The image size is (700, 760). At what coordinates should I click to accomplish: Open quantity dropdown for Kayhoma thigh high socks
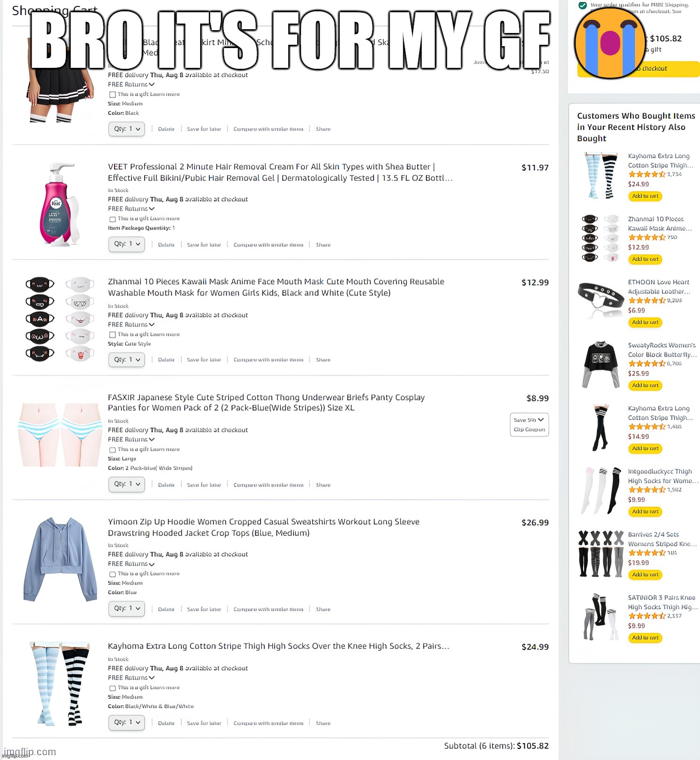(127, 722)
